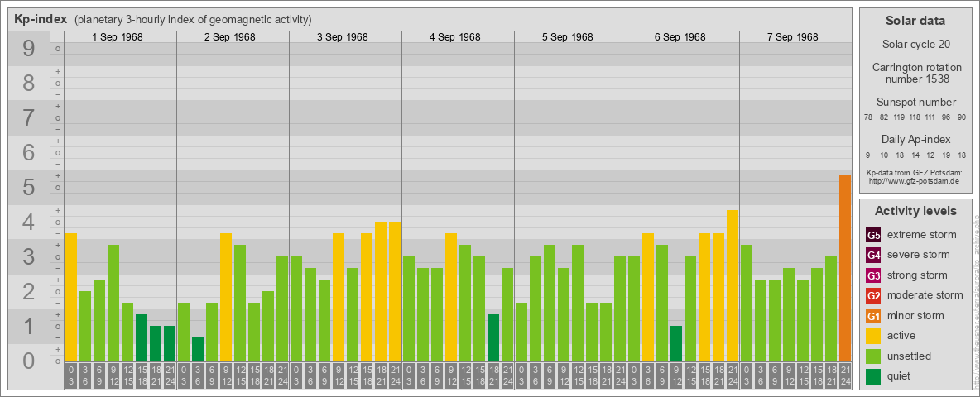Click the dark green 18-21 bar on 4 Sep
The height and width of the screenshot is (397, 980).
493,337
